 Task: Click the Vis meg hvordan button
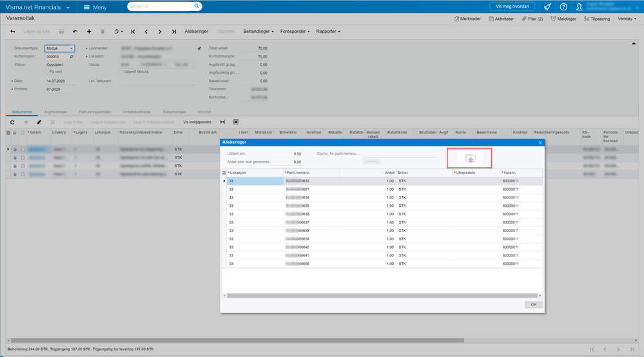coord(512,6)
